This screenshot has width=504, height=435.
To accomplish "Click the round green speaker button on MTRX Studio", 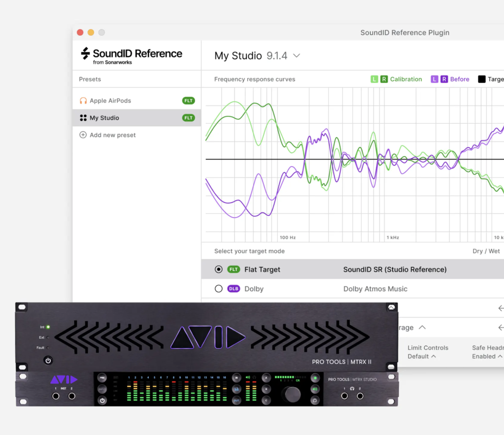I will [315, 389].
